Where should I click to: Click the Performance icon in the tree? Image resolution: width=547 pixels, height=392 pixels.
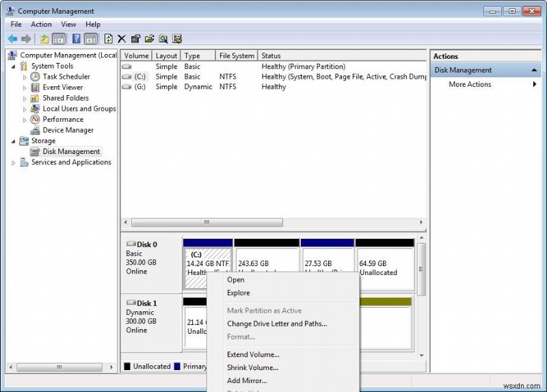pos(36,119)
